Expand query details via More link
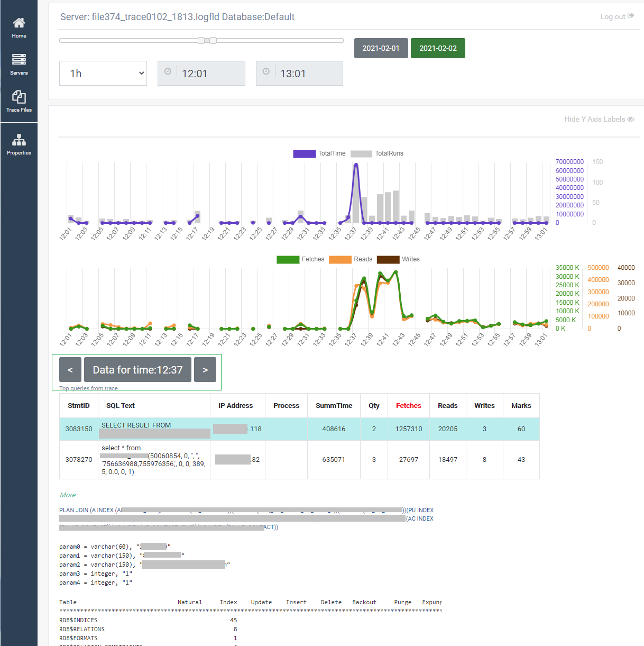Viewport: 644px width, 646px height. pyautogui.click(x=68, y=495)
